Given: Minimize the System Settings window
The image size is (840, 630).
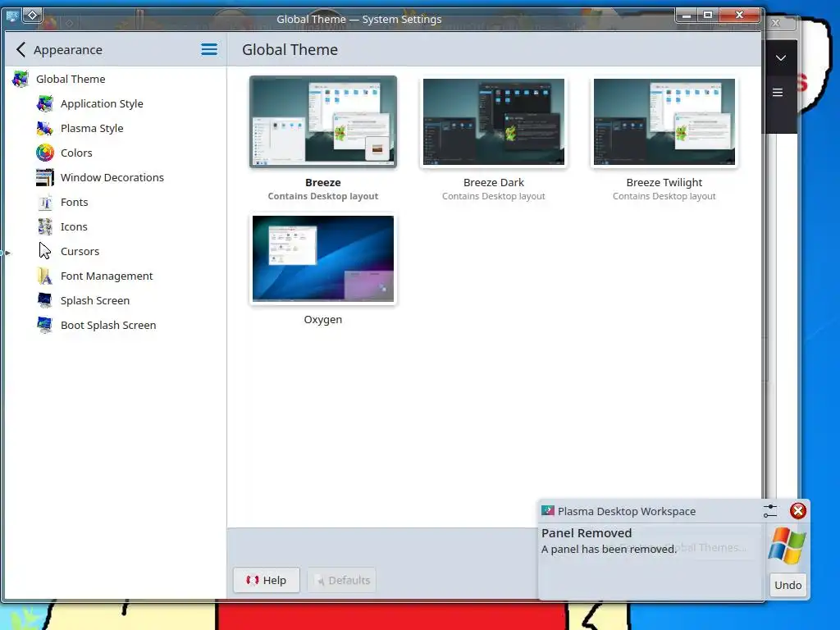Looking at the screenshot, I should (x=687, y=16).
